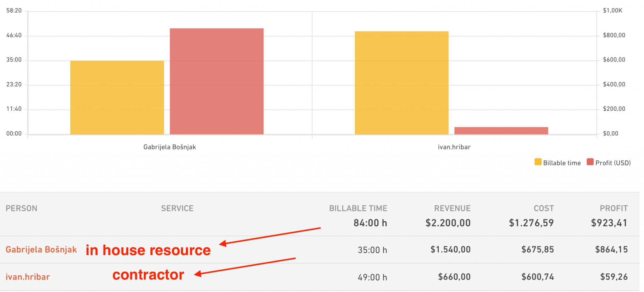Click Gabrijela's 35:00 h billable time cell
The width and height of the screenshot is (644, 292).
(373, 250)
